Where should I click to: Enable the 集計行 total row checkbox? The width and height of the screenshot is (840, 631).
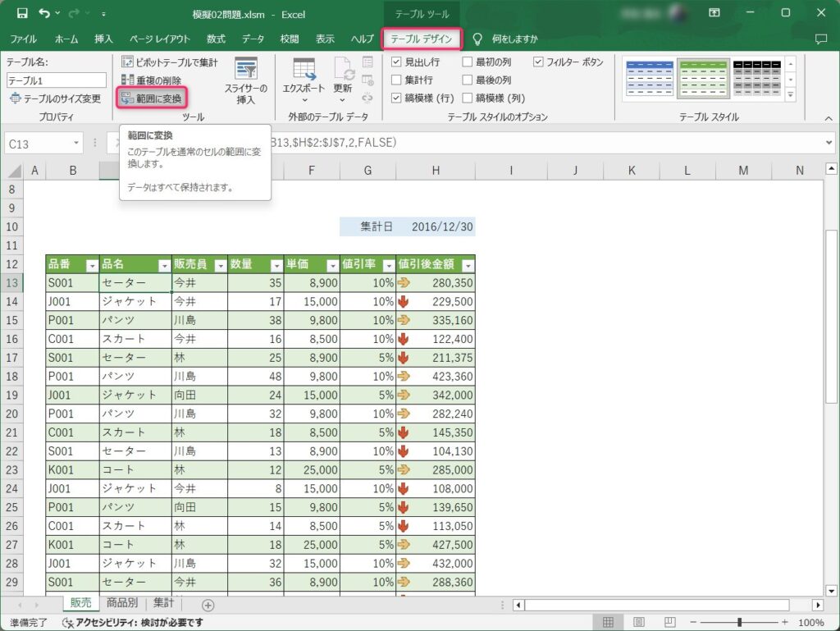point(397,80)
